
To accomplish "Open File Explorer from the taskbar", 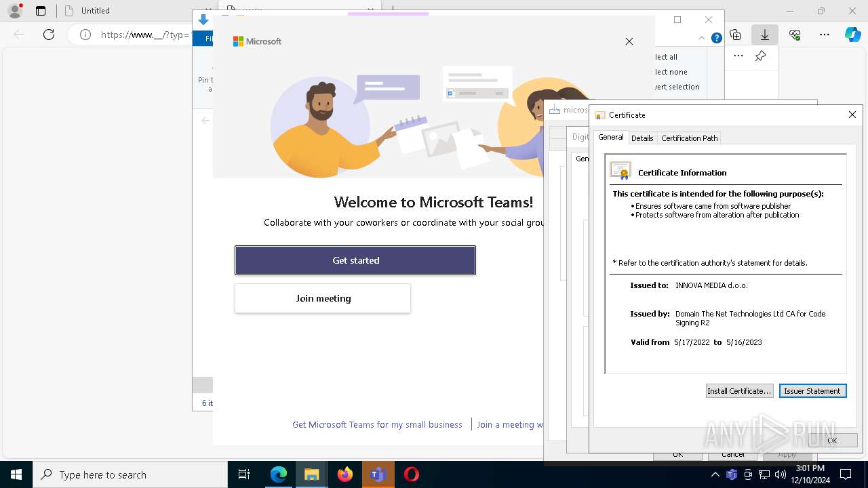I will pos(311,474).
